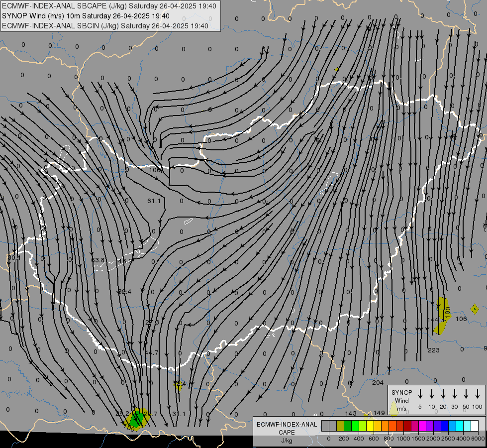
Task: Click the SYNOP Wind m/s legend label
Action: [x=401, y=400]
